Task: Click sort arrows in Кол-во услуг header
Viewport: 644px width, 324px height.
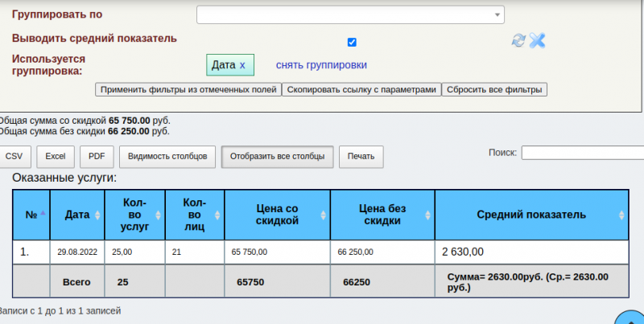Action: (x=158, y=215)
